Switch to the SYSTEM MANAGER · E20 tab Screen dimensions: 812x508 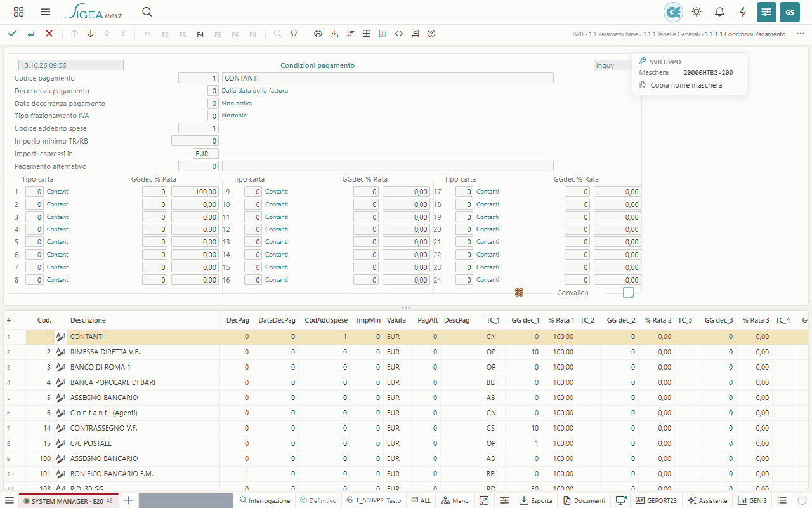click(67, 501)
